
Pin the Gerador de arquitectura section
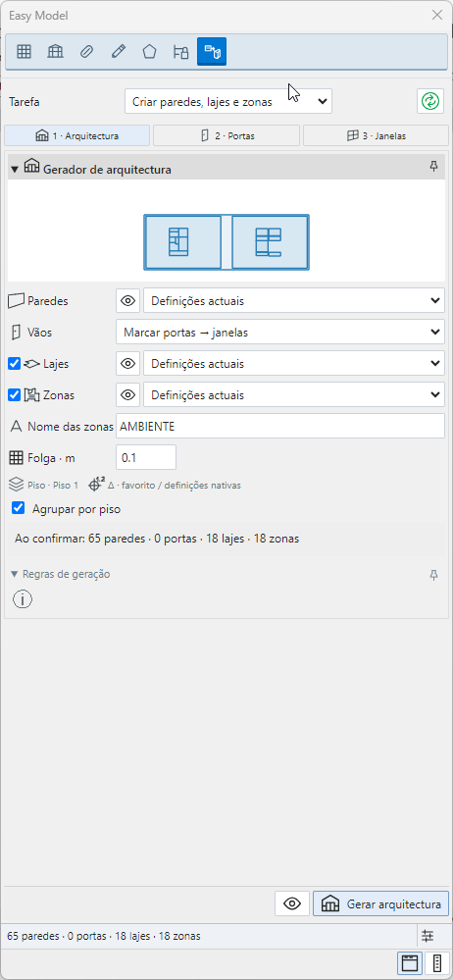[x=433, y=166]
